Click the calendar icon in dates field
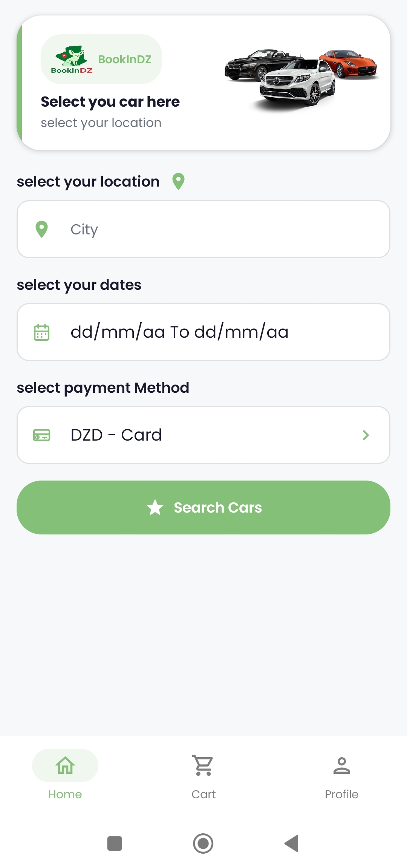407x868 pixels. click(41, 332)
